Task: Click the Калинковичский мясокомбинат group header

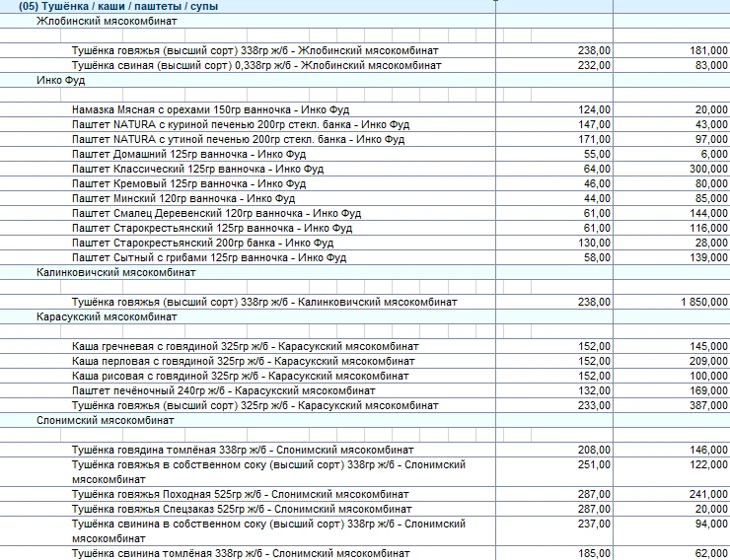Action: click(115, 272)
